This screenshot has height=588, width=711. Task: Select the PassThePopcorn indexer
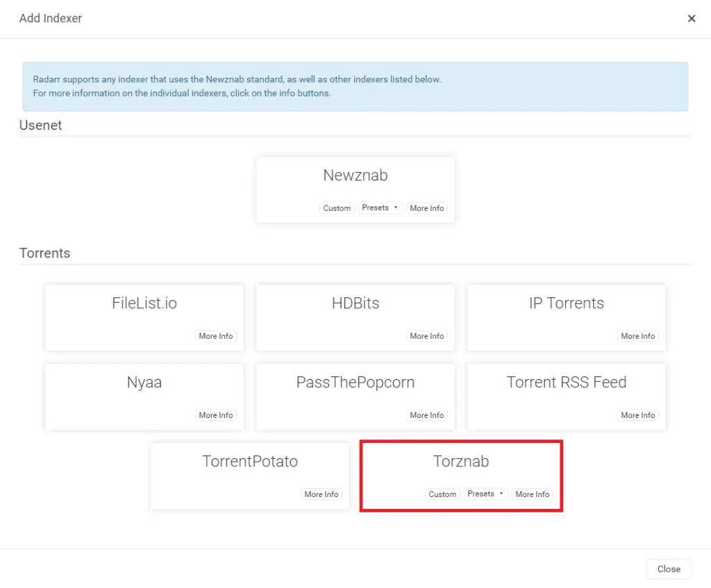tap(355, 383)
